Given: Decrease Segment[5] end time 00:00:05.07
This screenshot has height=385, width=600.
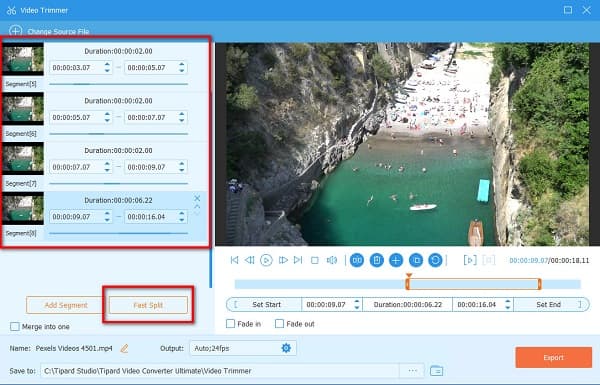Looking at the screenshot, I should 182,71.
